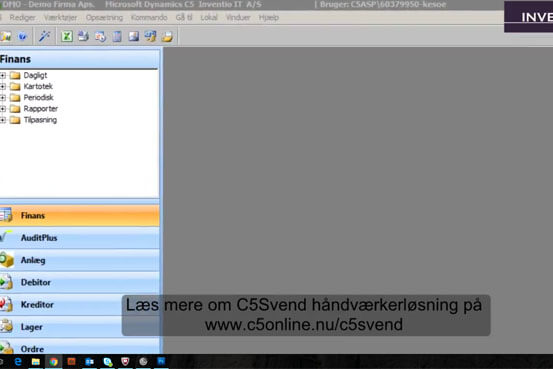Screen dimensions: 553x369
Task: Switch to the Anlæg module
Action: [x=80, y=260]
